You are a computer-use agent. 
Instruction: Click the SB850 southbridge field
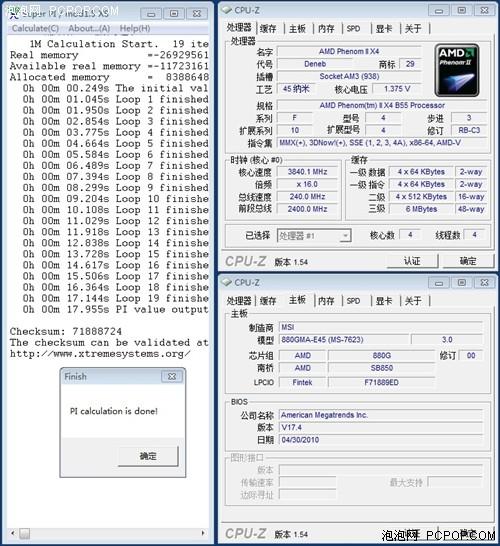382,368
